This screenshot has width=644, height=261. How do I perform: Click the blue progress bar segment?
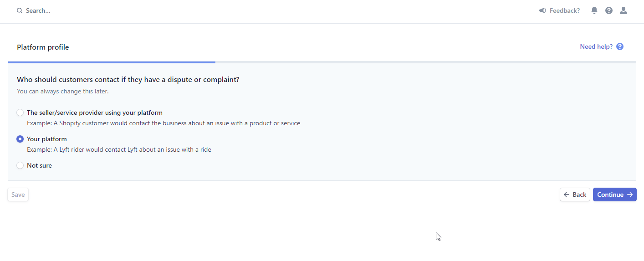tap(112, 62)
